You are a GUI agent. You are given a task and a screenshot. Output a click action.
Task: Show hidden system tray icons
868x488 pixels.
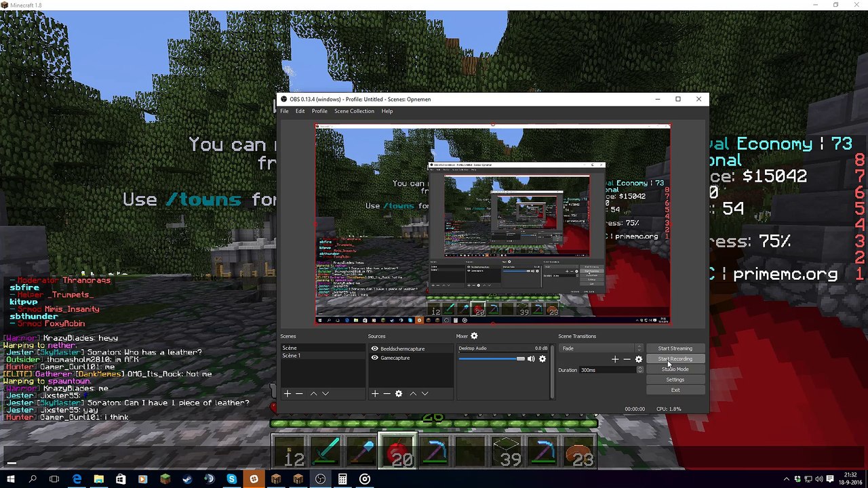(787, 480)
